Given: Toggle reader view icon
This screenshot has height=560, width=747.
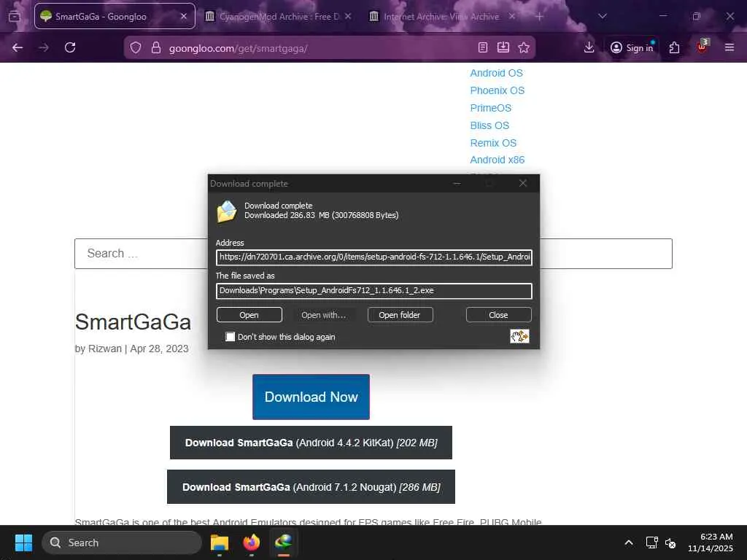Looking at the screenshot, I should click(x=483, y=47).
